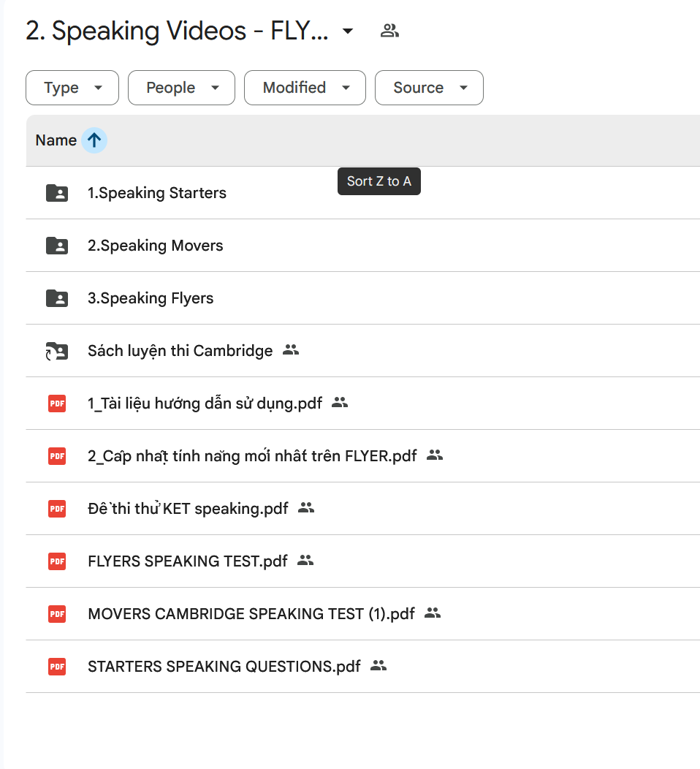Click the Sách luyện thi Cambridge shortcut icon
Screen dimensions: 700x769
tap(57, 351)
